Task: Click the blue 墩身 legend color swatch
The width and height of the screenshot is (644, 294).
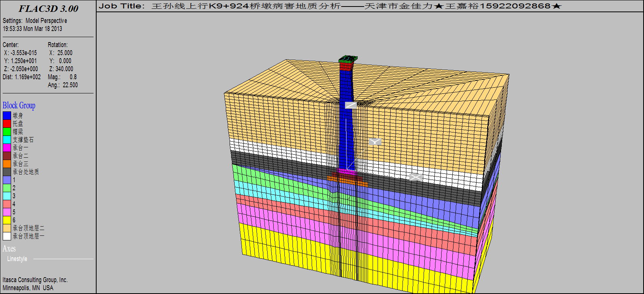Action: click(7, 116)
